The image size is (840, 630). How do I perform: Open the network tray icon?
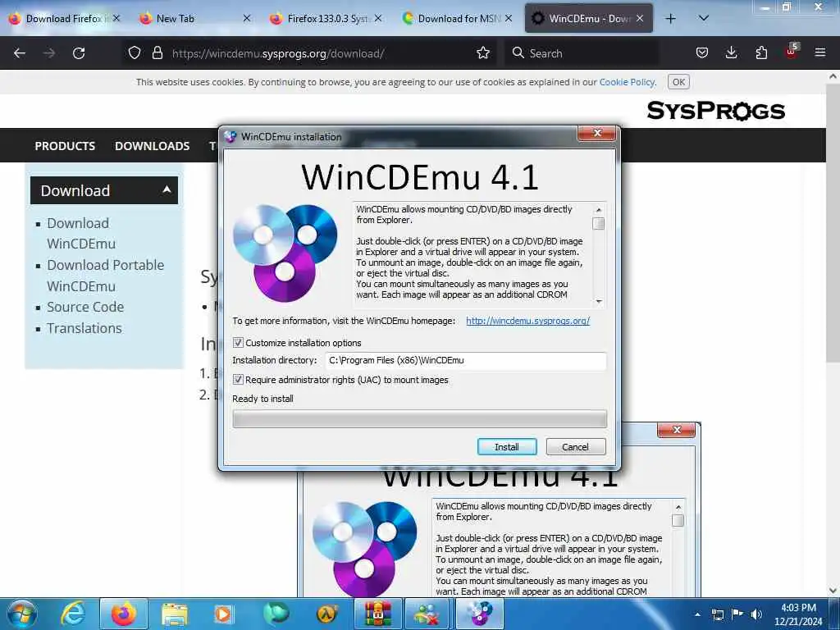(717, 614)
